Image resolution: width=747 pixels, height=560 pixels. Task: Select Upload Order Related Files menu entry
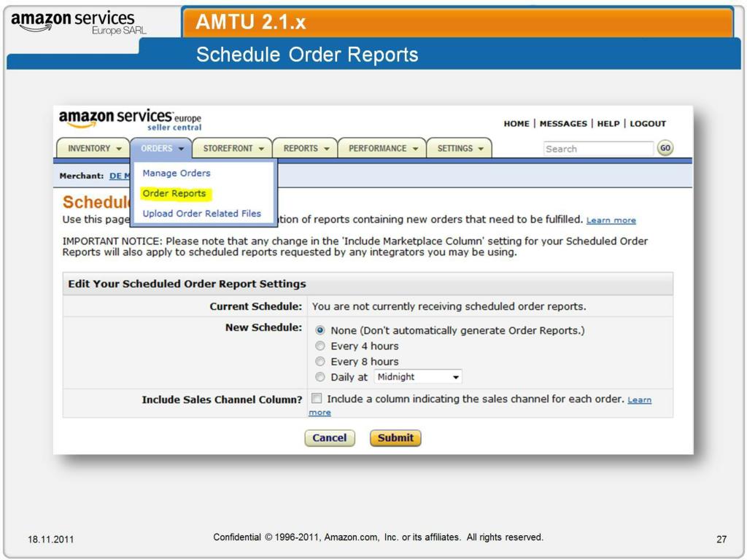click(201, 214)
